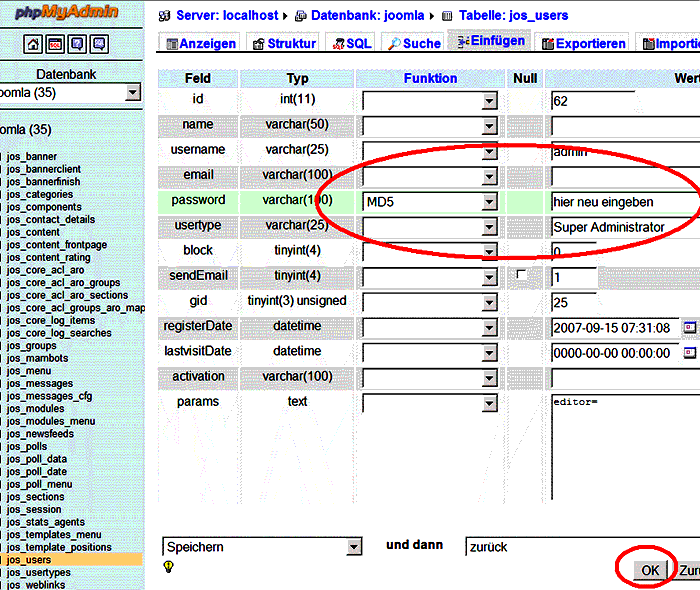Click the password value input field
The image size is (700, 590).
[x=625, y=202]
